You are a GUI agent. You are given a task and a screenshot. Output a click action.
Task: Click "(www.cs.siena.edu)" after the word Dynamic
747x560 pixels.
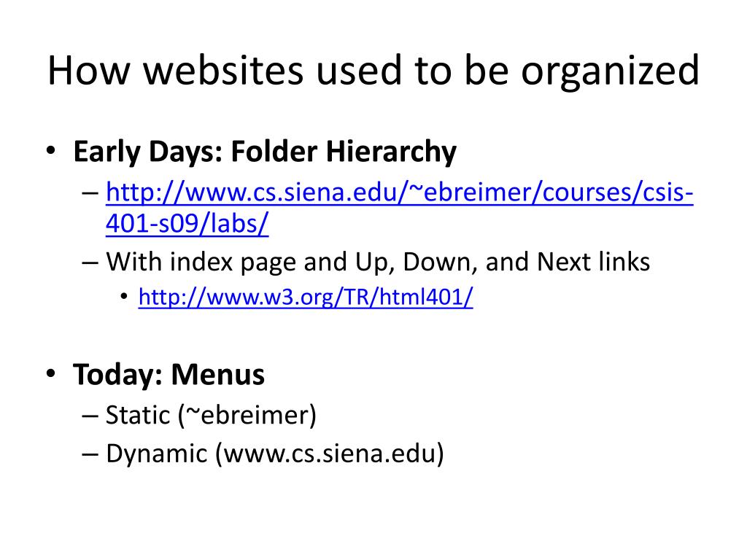tap(330, 454)
